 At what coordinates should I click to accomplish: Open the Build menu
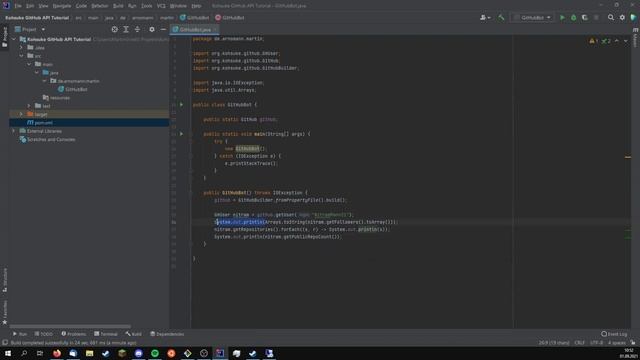coord(118,6)
